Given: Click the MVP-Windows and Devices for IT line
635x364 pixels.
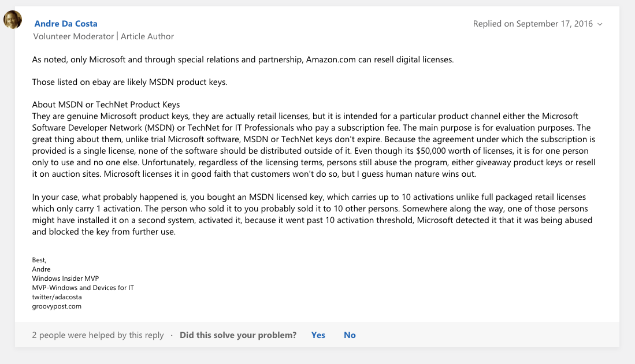Looking at the screenshot, I should click(83, 288).
